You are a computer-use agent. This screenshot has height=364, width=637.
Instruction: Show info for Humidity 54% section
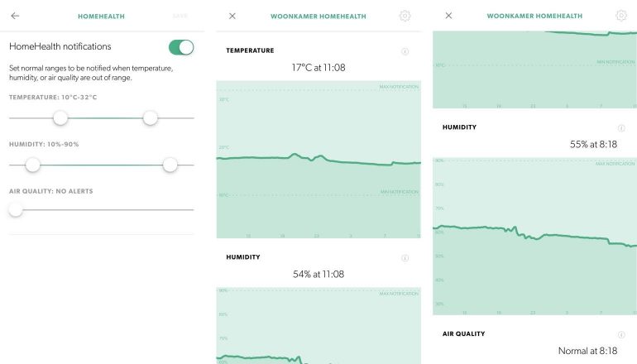405,257
